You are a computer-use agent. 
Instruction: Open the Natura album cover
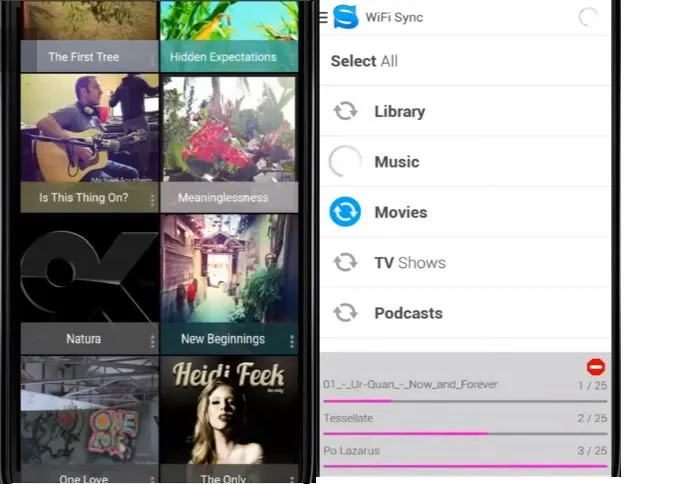click(x=89, y=268)
